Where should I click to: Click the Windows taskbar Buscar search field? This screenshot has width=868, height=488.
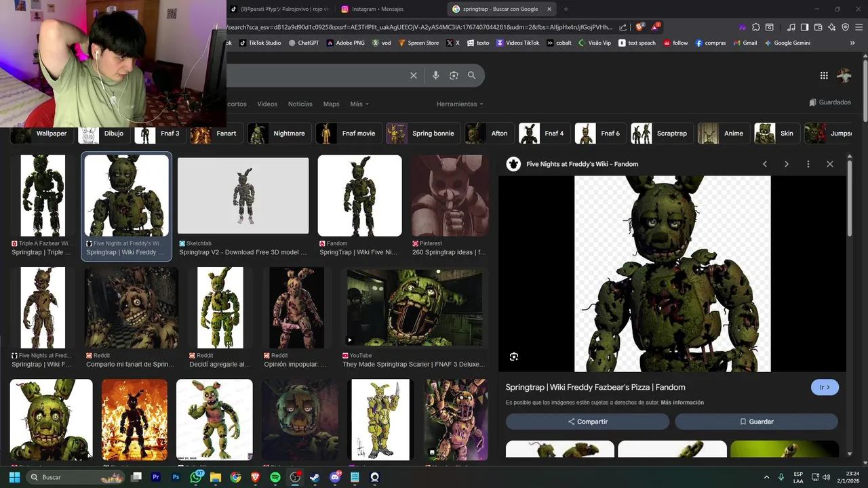click(75, 477)
